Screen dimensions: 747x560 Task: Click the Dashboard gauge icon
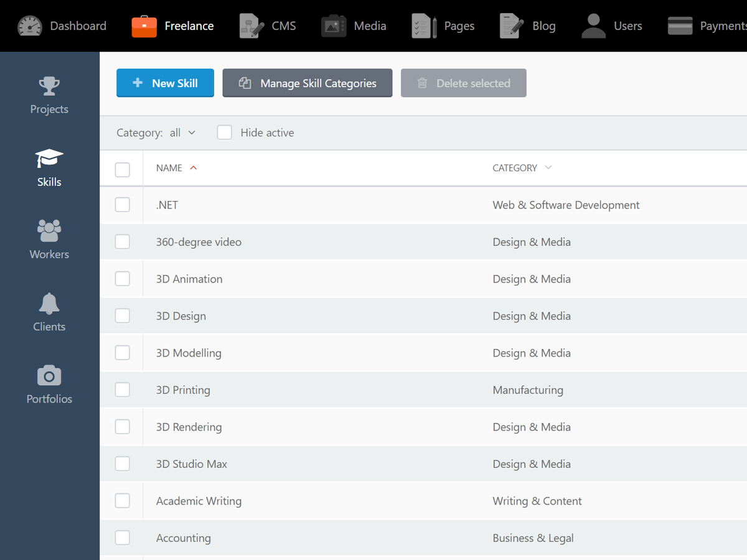pos(29,26)
